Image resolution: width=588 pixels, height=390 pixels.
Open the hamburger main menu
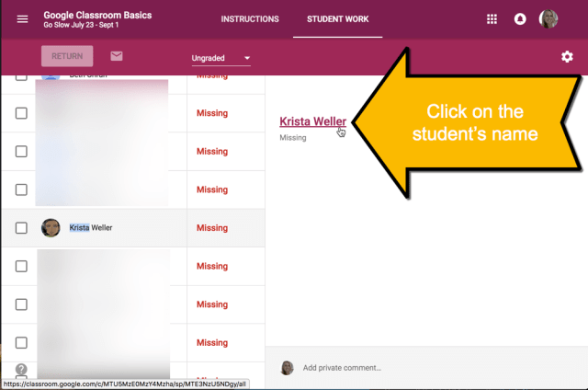(x=22, y=18)
